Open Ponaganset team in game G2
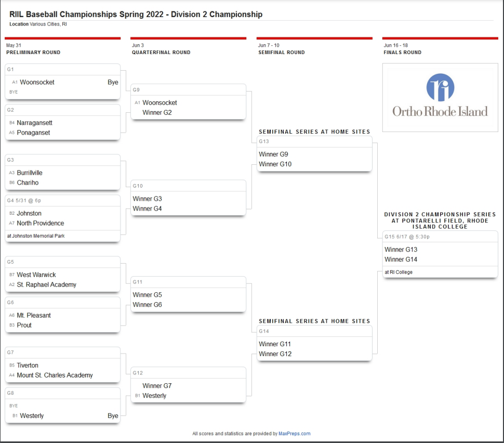 pos(33,133)
